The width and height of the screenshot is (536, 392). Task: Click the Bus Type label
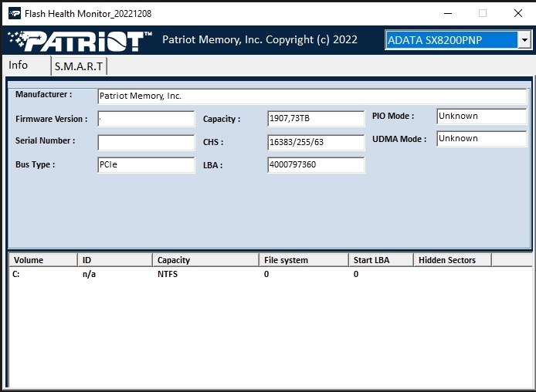pyautogui.click(x=35, y=164)
